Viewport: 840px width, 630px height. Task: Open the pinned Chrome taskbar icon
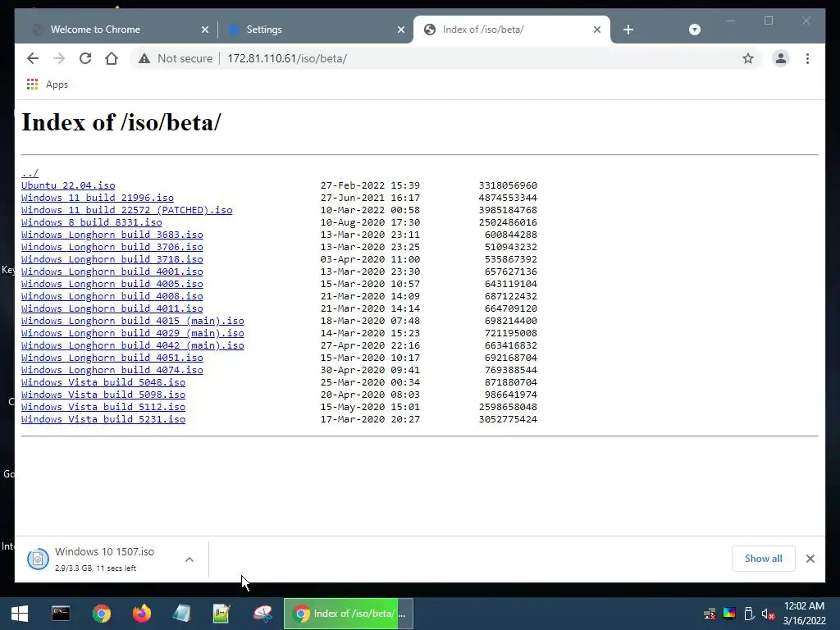(x=101, y=614)
